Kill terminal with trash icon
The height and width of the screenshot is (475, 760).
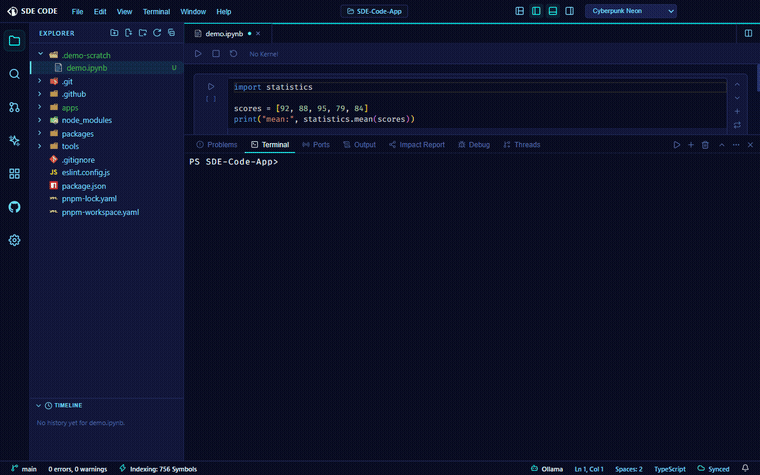tap(705, 144)
